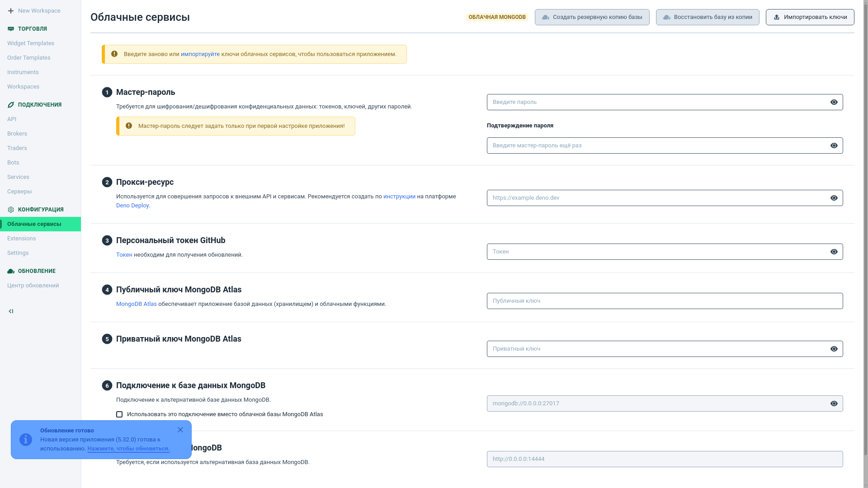The image size is (868, 488).
Task: Open MongoDB Atlas link
Action: point(137,304)
